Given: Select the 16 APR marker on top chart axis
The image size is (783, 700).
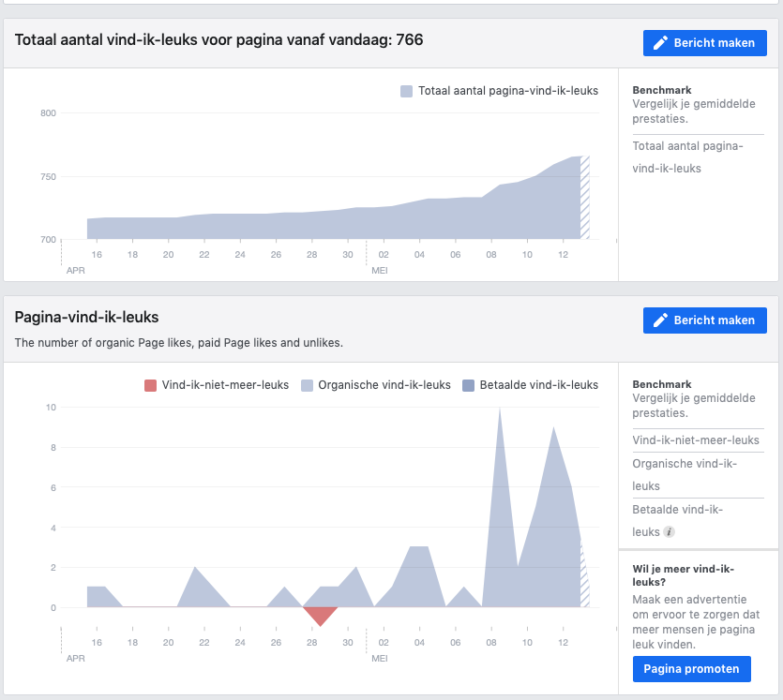Looking at the screenshot, I should pos(97,255).
